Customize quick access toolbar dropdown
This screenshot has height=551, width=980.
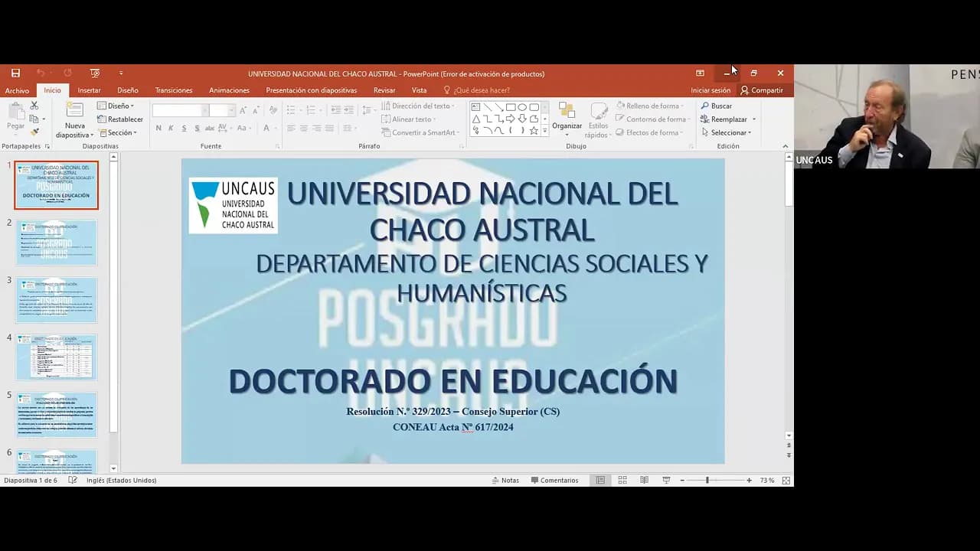click(121, 73)
